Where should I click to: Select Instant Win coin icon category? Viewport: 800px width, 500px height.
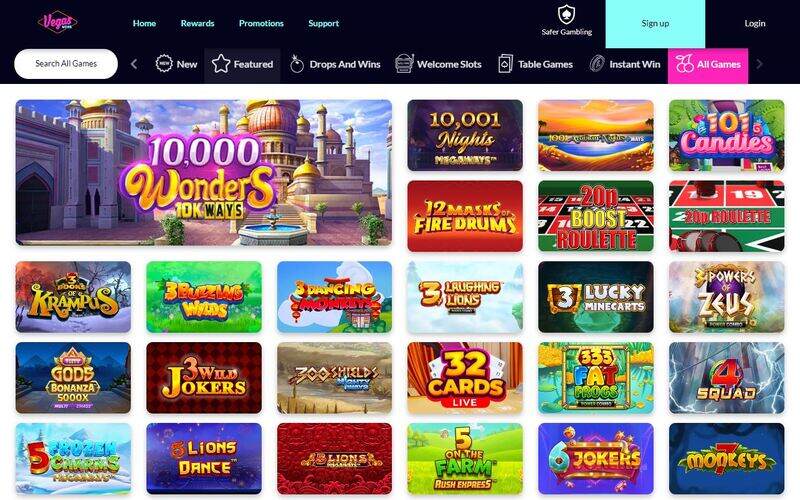(597, 64)
